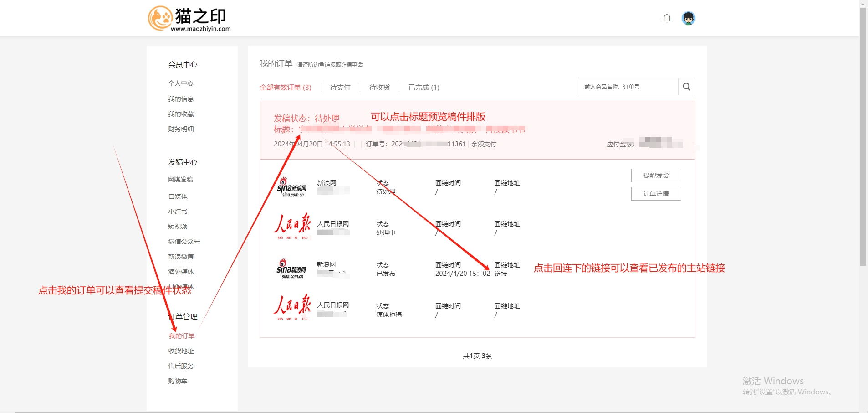Click the blurred order title after 标题
This screenshot has height=413, width=868.
click(412, 129)
